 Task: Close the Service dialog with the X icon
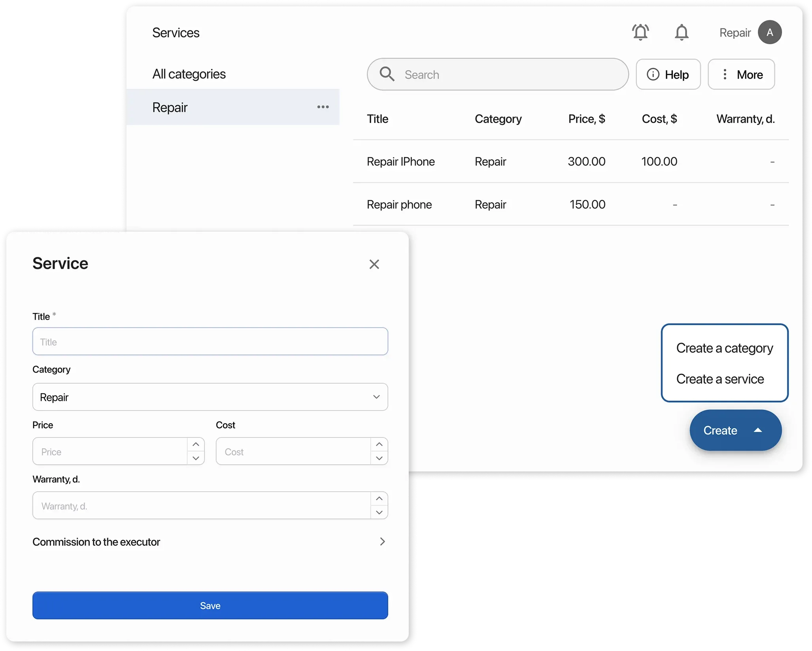374,264
